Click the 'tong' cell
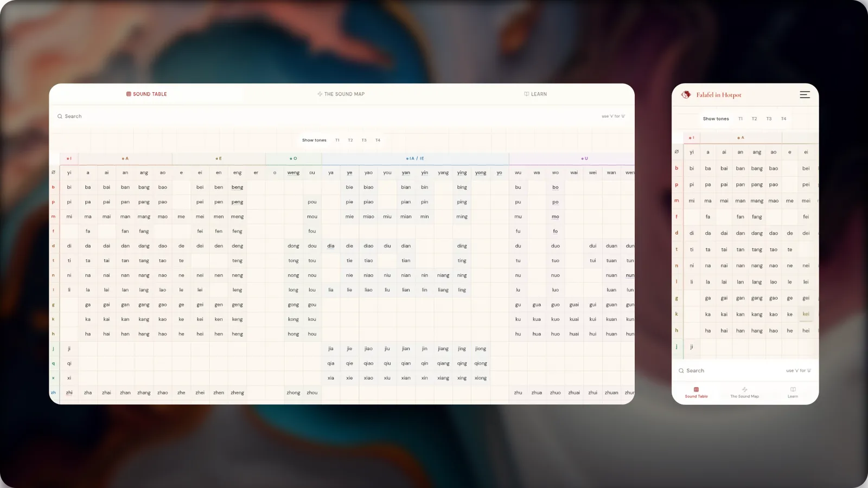 [293, 261]
